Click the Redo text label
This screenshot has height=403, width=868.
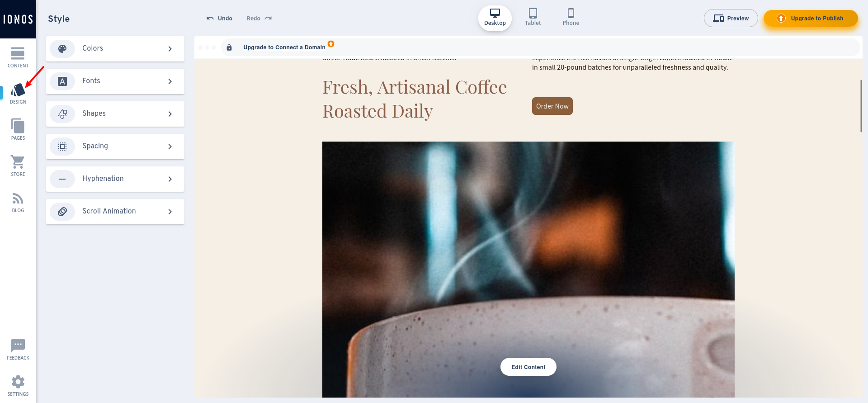[x=254, y=19]
